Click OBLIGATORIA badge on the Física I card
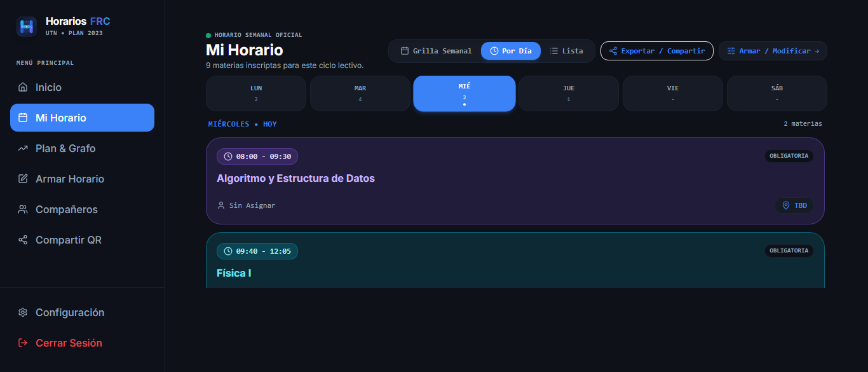Viewport: 868px width, 372px height. pyautogui.click(x=789, y=251)
